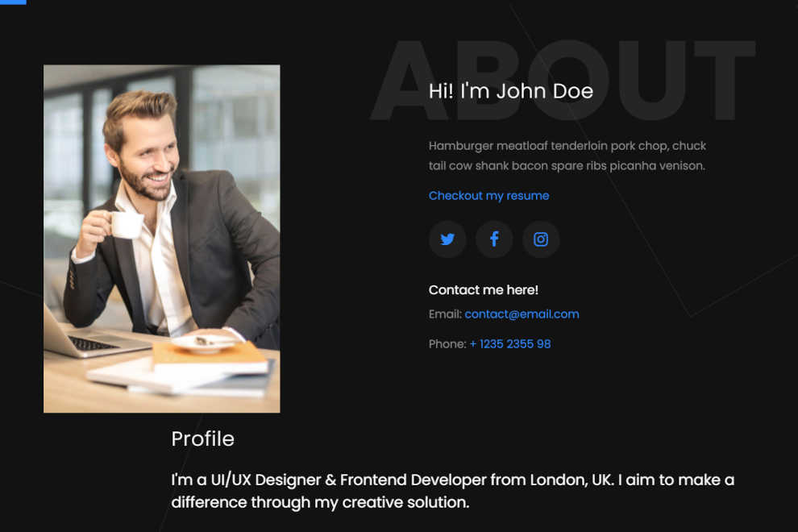Click the letter A of the ABOUT watermark
The image size is (798, 532).
[410, 80]
